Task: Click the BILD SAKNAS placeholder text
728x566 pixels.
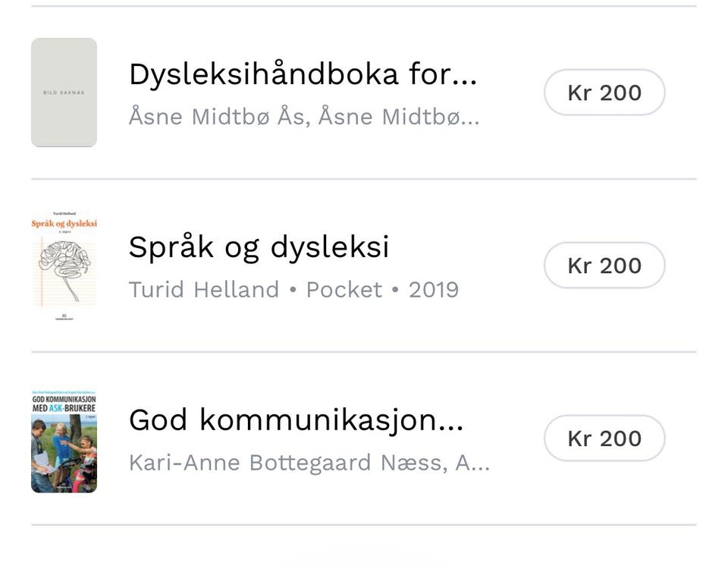Action: point(64,93)
